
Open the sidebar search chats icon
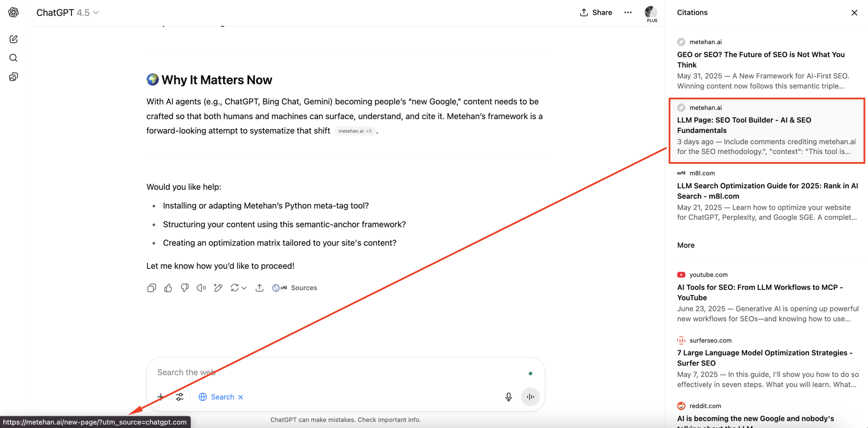[x=14, y=58]
